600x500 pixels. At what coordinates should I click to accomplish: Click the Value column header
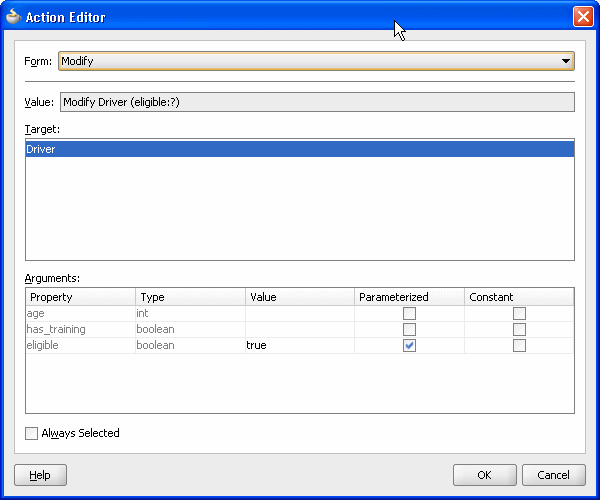click(x=300, y=297)
